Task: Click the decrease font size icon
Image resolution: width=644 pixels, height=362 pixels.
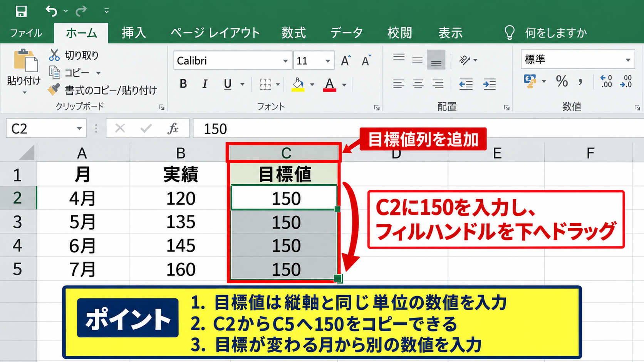Action: click(366, 60)
